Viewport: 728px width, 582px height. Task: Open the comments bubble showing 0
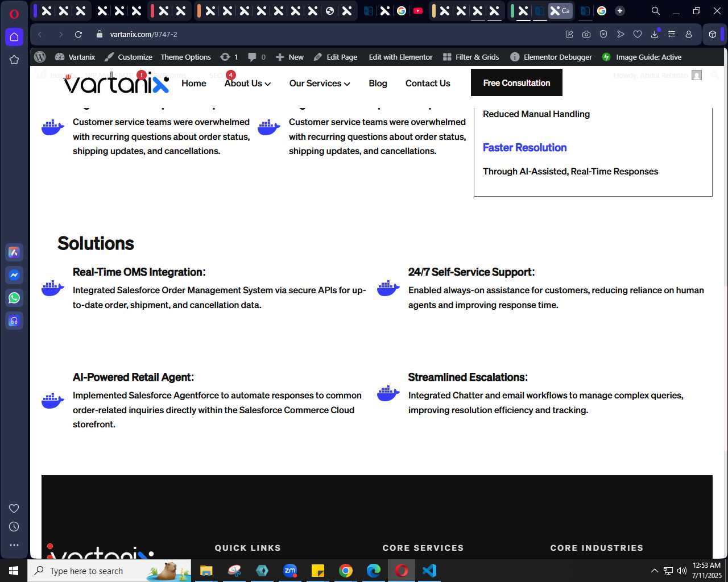pyautogui.click(x=257, y=57)
